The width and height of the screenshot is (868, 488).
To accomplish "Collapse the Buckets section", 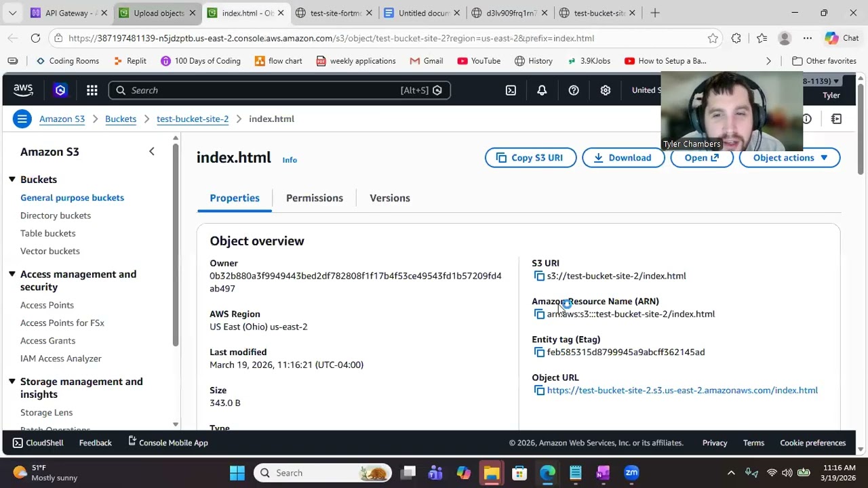I will pos(12,180).
